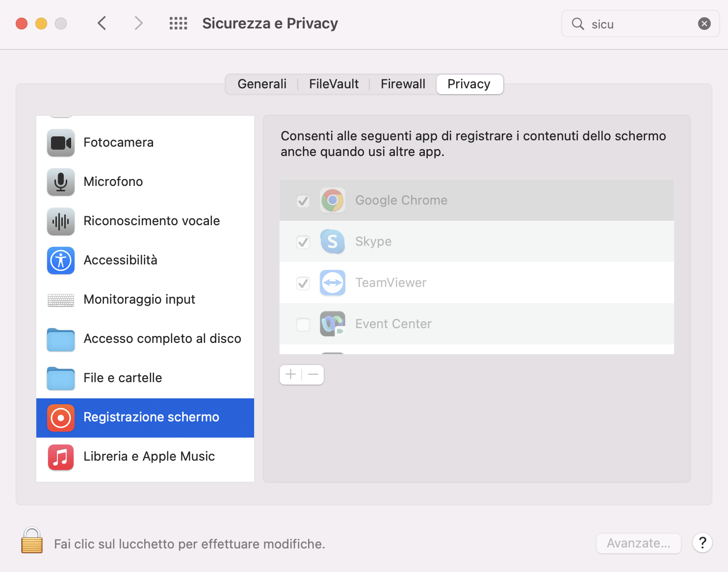
Task: Open the show-all grid icon
Action: pos(178,24)
